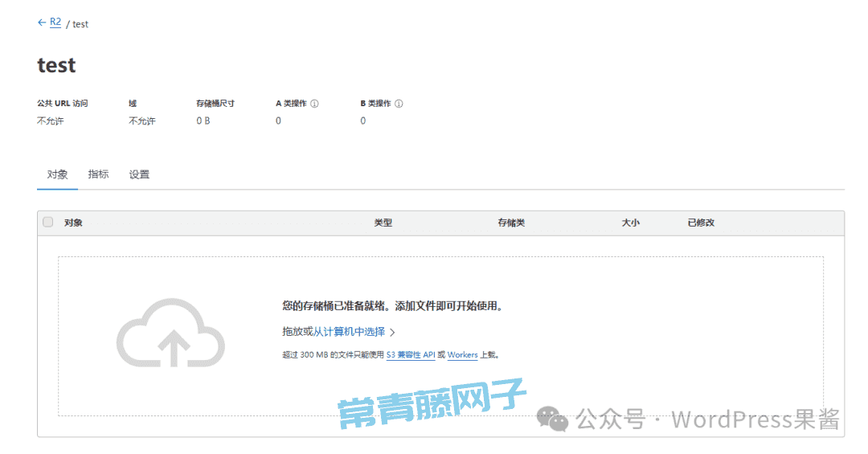Click the chevron after 从计算机中选择
The width and height of the screenshot is (868, 454).
click(392, 332)
